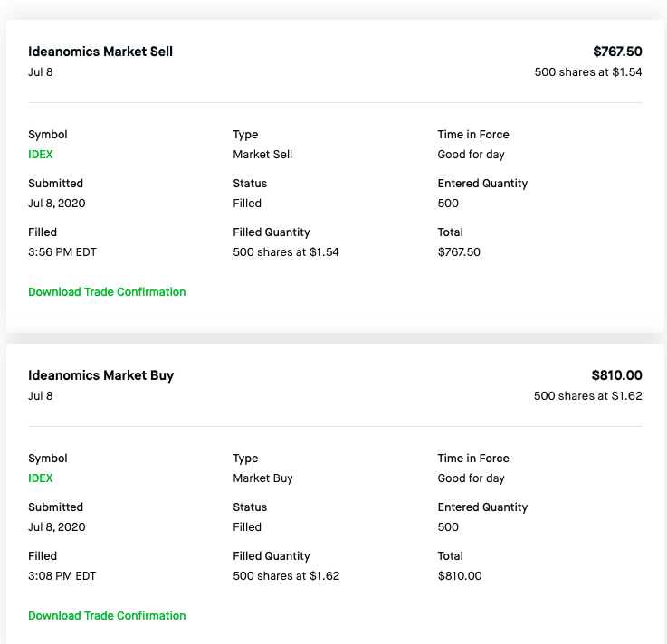Click Jul 8 date under Market Buy title

41,396
